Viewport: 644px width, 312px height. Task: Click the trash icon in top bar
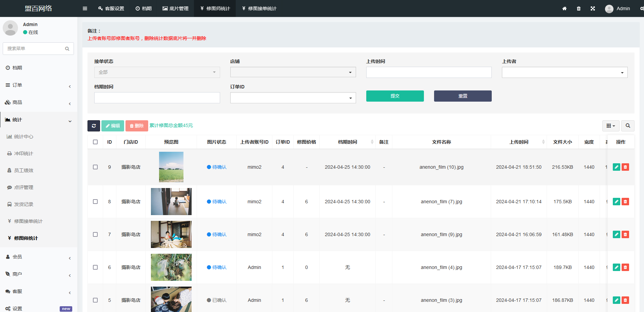click(579, 8)
